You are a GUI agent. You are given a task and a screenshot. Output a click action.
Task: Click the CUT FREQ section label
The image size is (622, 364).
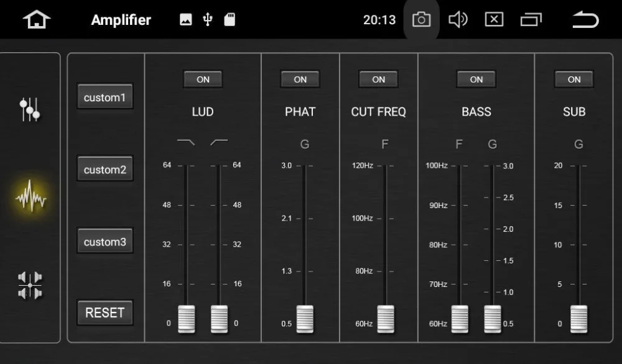point(378,112)
